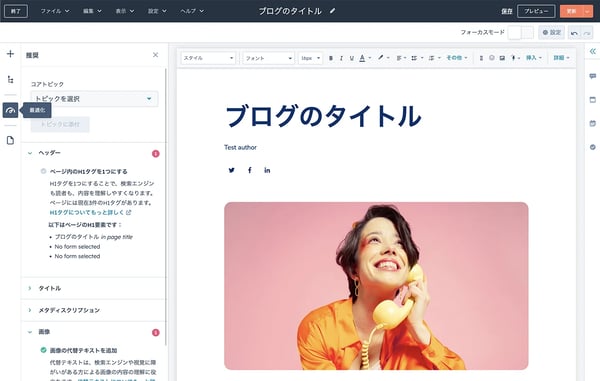Click the gear 設定 button below top bar
The width and height of the screenshot is (600, 381).
pyautogui.click(x=551, y=33)
